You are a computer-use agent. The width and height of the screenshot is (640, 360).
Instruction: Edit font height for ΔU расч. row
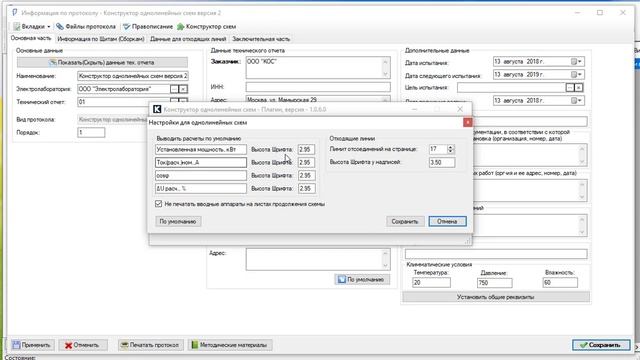[x=306, y=189]
